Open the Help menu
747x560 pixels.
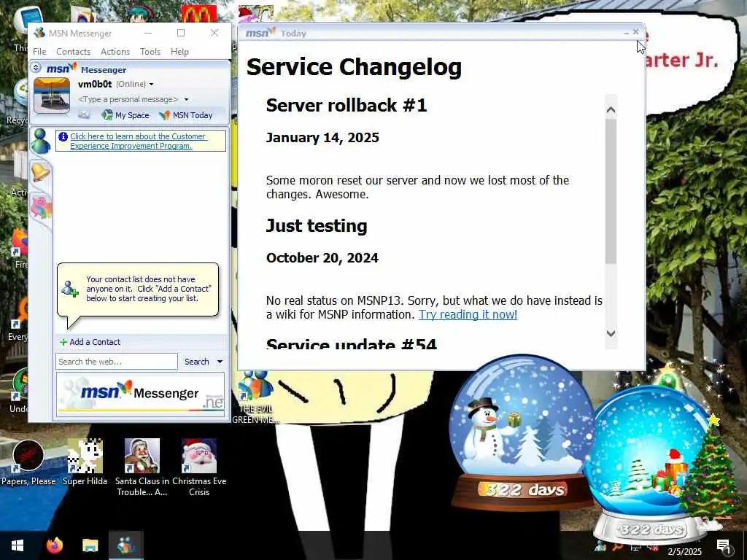(179, 52)
